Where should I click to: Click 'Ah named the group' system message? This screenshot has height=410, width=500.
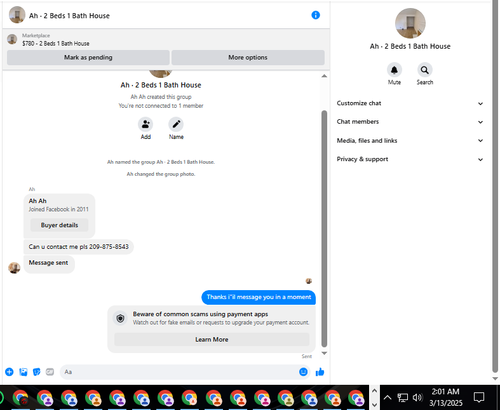(161, 162)
